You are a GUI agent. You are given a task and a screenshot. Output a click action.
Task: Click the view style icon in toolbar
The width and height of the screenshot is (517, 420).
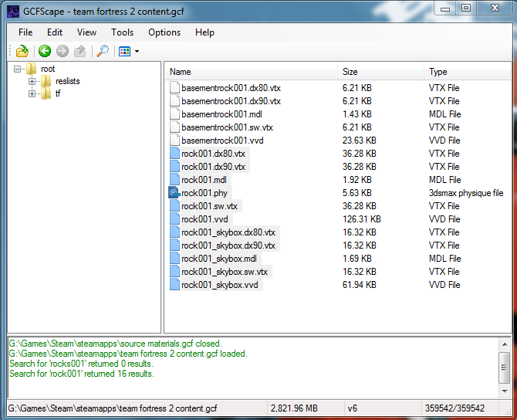(x=125, y=52)
